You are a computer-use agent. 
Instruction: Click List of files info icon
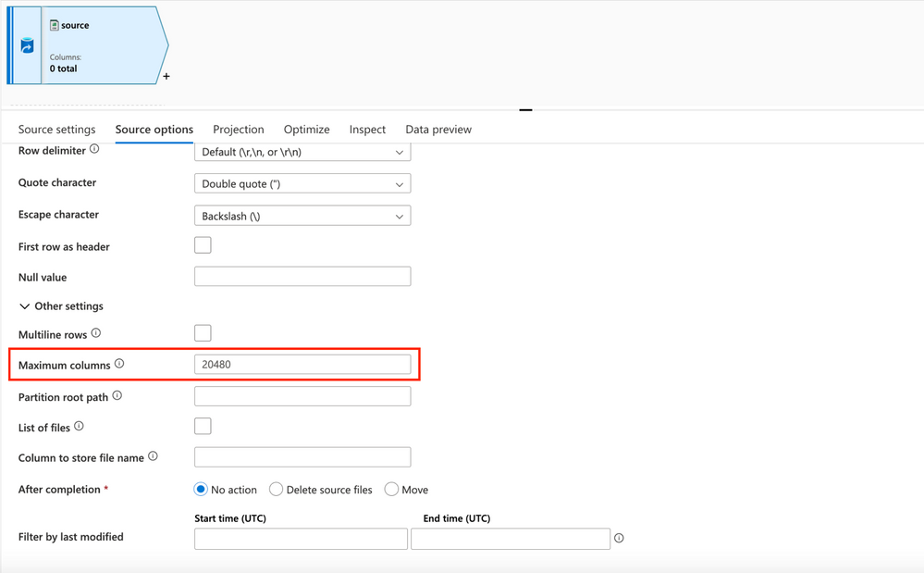tap(79, 426)
